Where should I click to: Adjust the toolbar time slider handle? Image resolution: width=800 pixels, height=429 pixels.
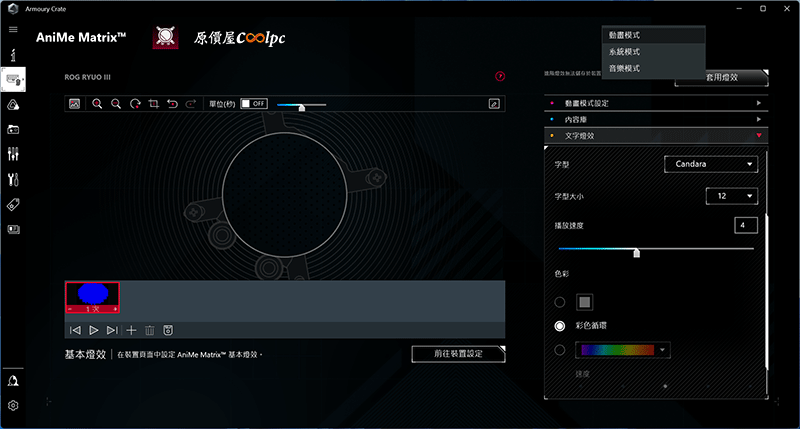(302, 107)
